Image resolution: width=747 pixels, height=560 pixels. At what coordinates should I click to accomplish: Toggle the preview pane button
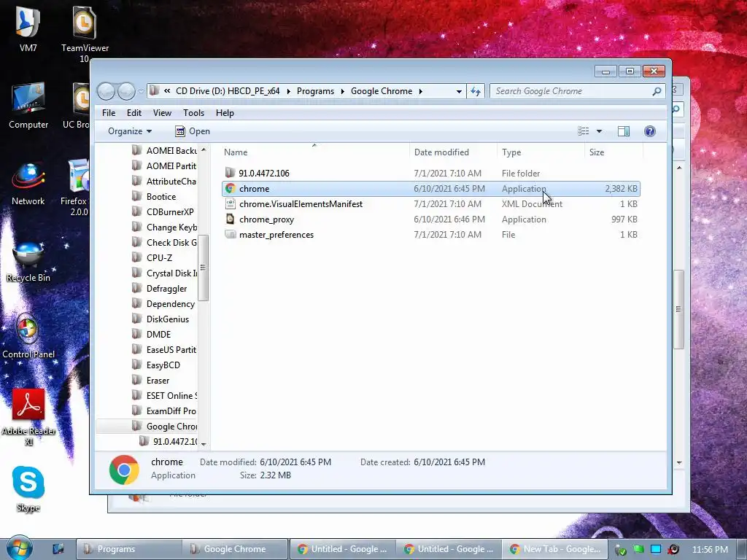coord(624,131)
